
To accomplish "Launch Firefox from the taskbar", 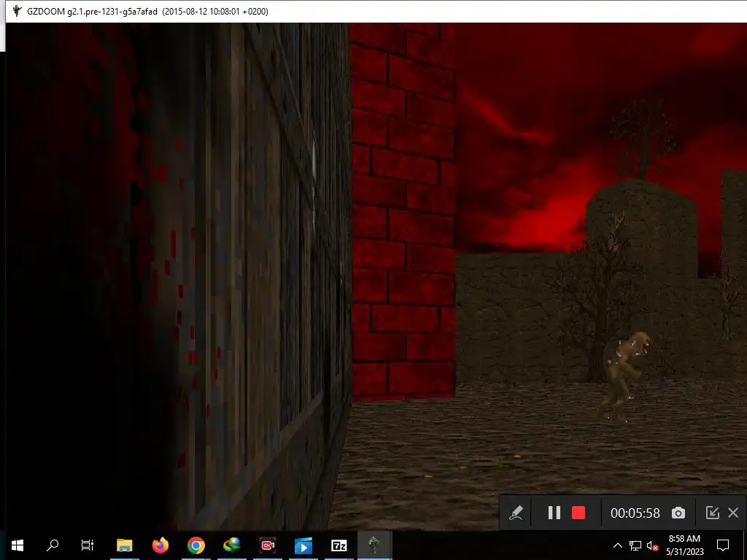I will tap(160, 545).
